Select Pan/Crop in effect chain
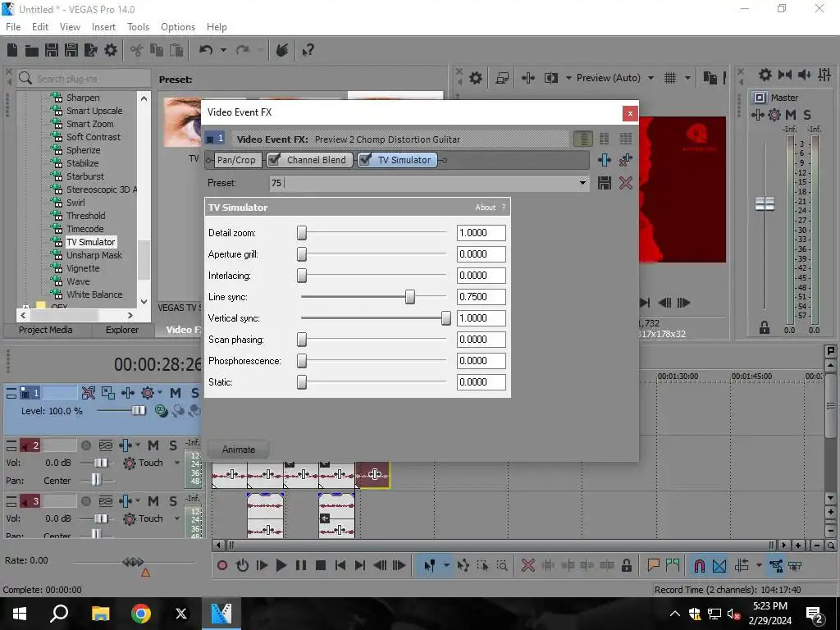Image resolution: width=840 pixels, height=630 pixels. [x=236, y=160]
